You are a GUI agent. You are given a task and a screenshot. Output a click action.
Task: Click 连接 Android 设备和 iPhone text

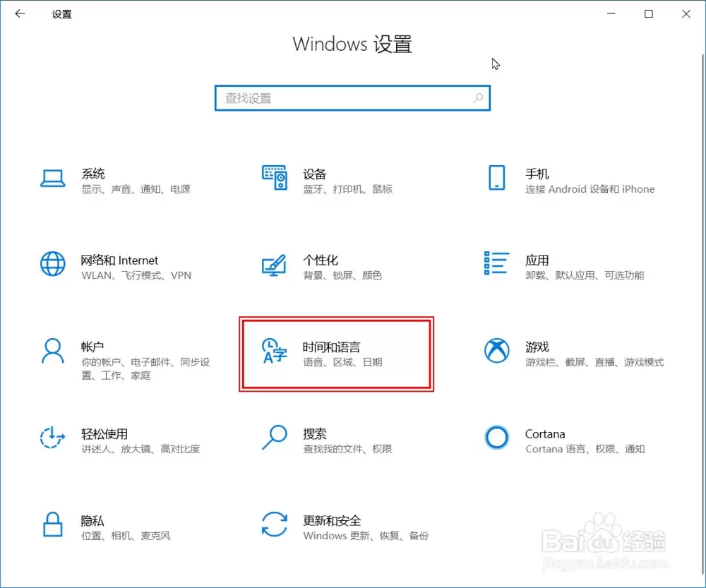click(x=590, y=189)
